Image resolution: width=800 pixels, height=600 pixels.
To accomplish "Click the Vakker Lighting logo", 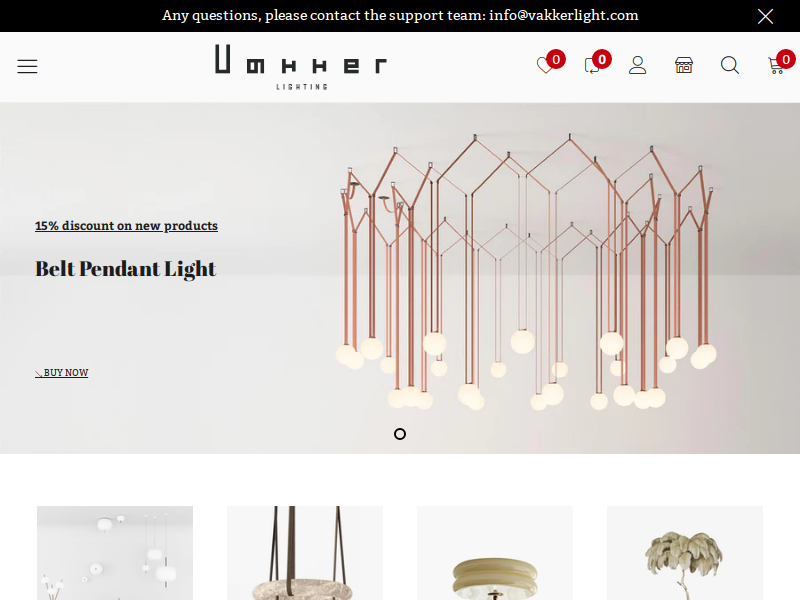I will pyautogui.click(x=301, y=67).
